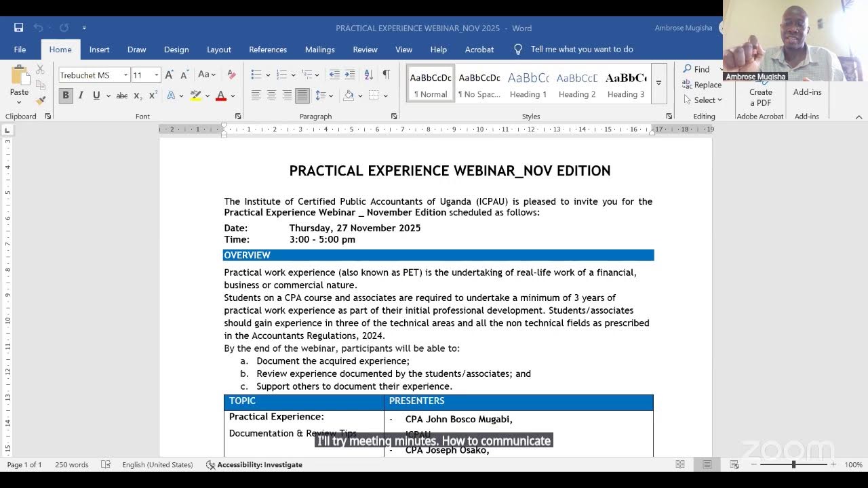
Task: Click the Cut scissors icon
Action: tap(40, 69)
